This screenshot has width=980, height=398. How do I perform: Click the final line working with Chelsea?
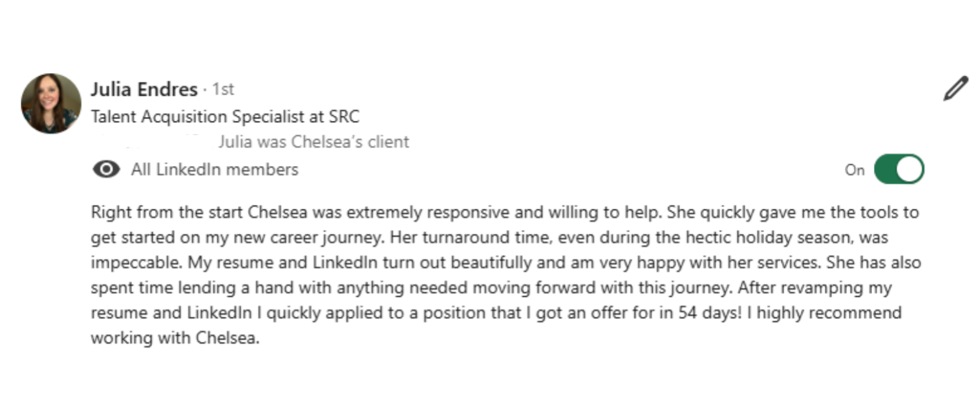coord(175,338)
